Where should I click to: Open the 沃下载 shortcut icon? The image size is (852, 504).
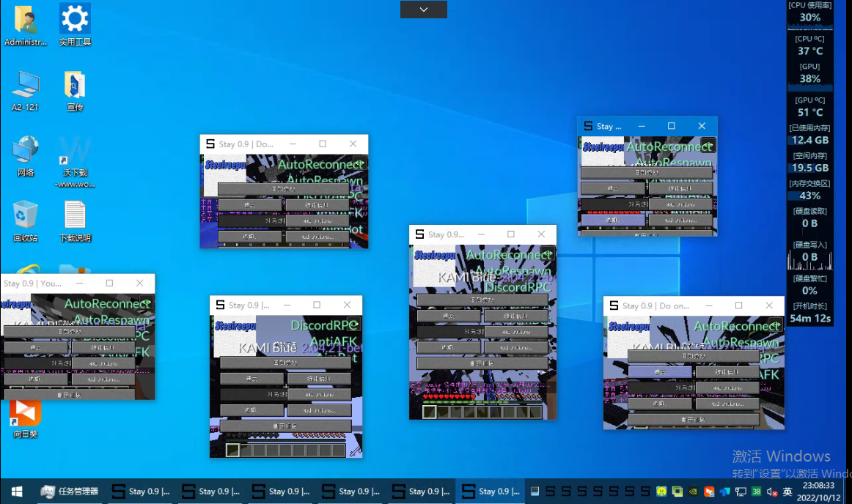[75, 151]
